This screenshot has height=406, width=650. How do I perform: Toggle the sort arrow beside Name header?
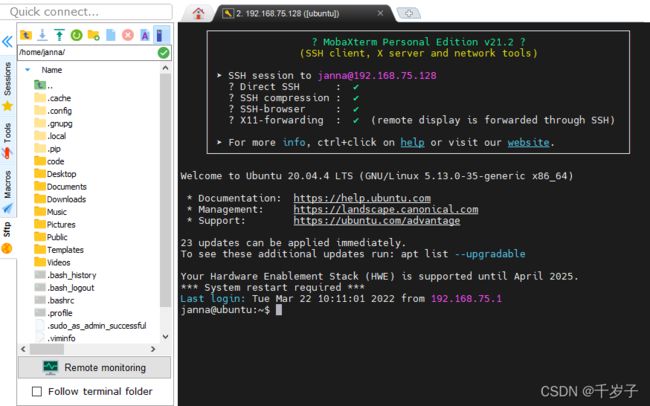[28, 70]
